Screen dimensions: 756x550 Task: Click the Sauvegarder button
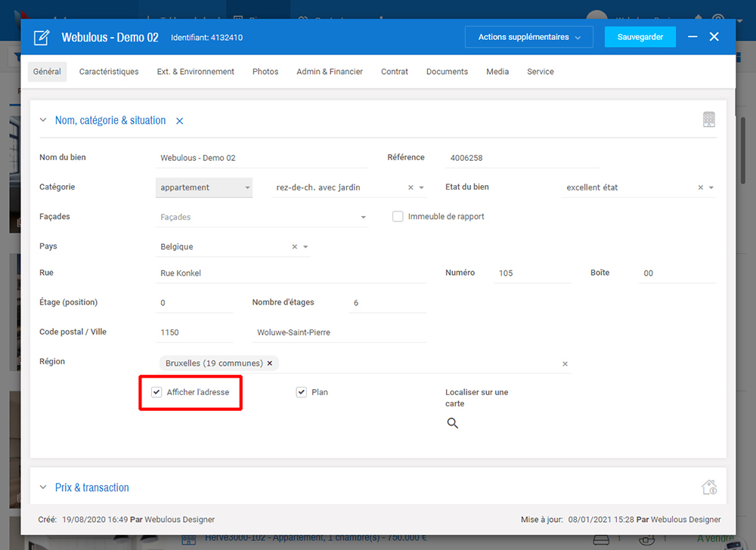[x=640, y=37]
